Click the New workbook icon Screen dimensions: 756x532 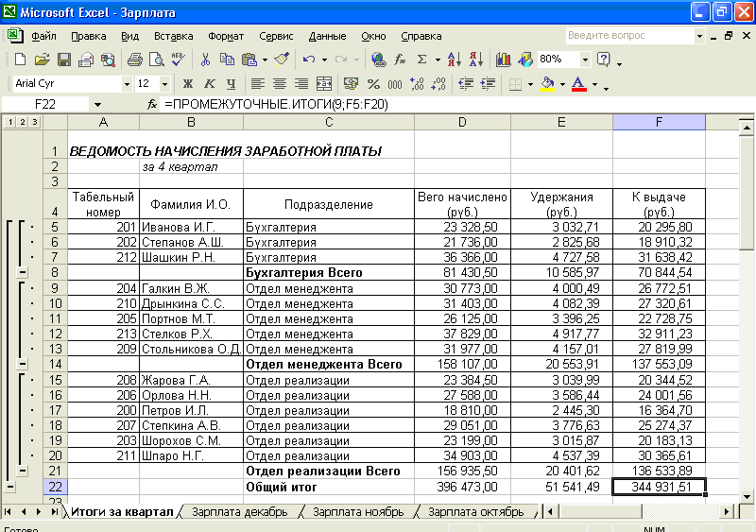[20, 60]
